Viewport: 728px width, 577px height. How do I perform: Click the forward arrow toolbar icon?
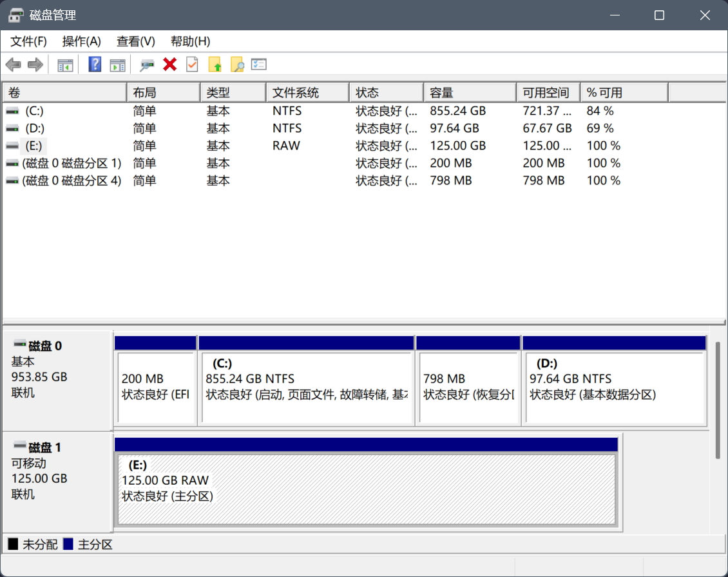click(35, 64)
